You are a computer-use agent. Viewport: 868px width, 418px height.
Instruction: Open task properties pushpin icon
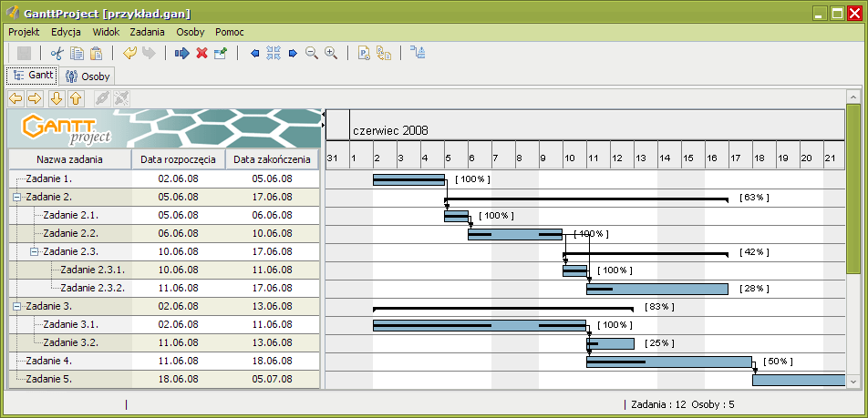pyautogui.click(x=221, y=53)
